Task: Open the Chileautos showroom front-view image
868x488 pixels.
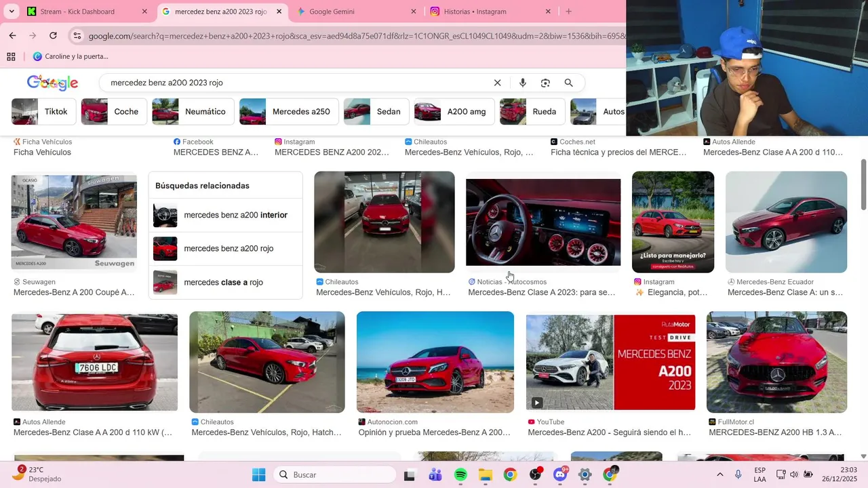Action: [384, 222]
